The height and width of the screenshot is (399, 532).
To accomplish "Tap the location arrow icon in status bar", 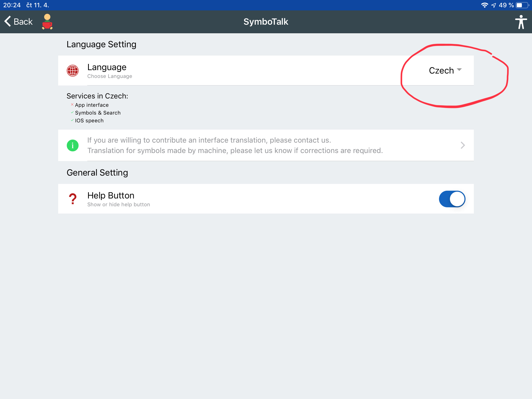I will click(x=494, y=5).
